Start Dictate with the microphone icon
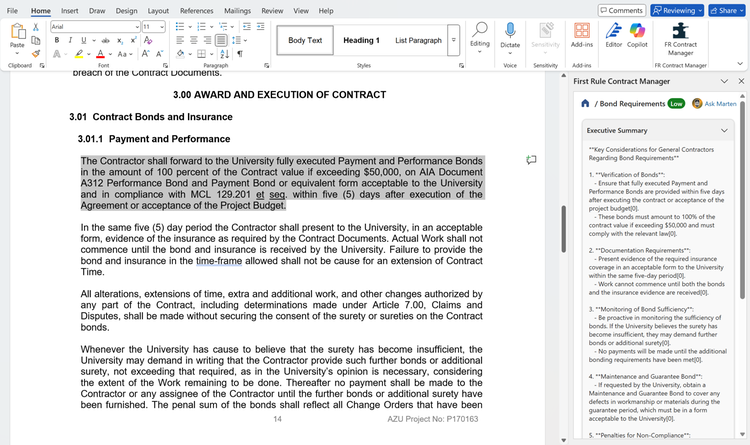750x445 pixels. pyautogui.click(x=510, y=32)
